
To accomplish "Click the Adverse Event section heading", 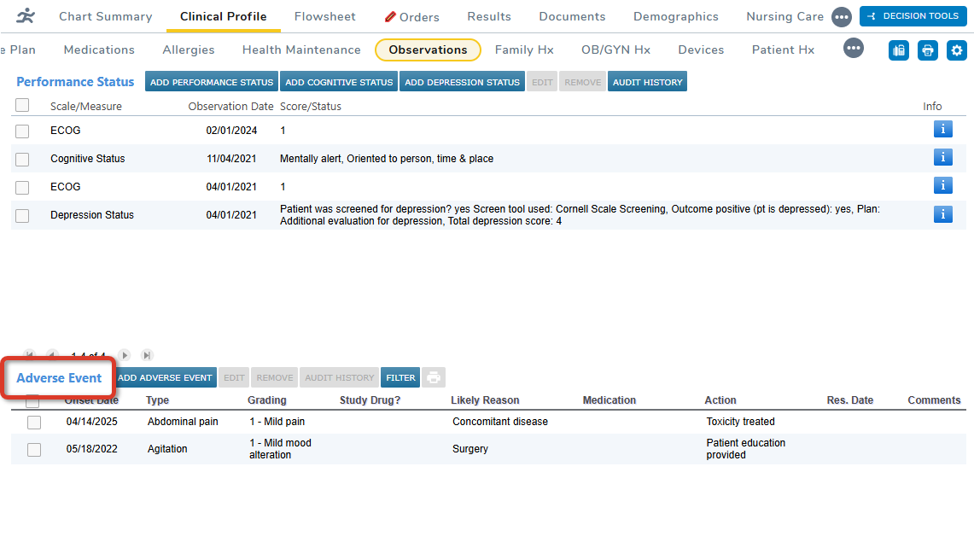I will 59,378.
